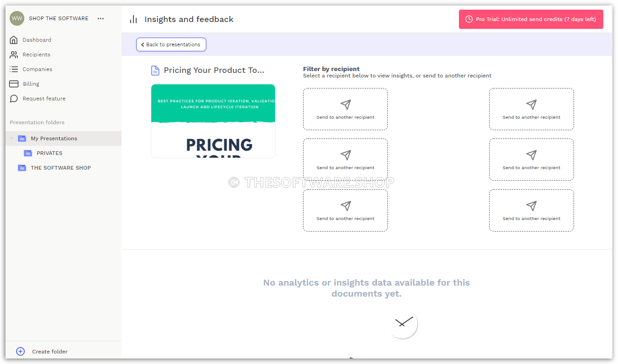Image resolution: width=618 pixels, height=364 pixels.
Task: Click the Back to presentations button
Action: (171, 44)
